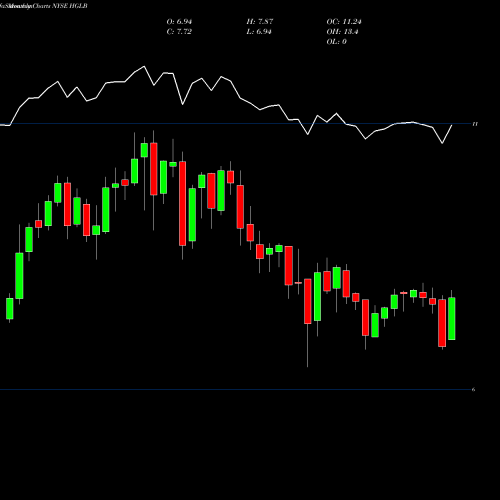Click the last green candlestick on the right
500x500 pixels.
click(x=452, y=319)
